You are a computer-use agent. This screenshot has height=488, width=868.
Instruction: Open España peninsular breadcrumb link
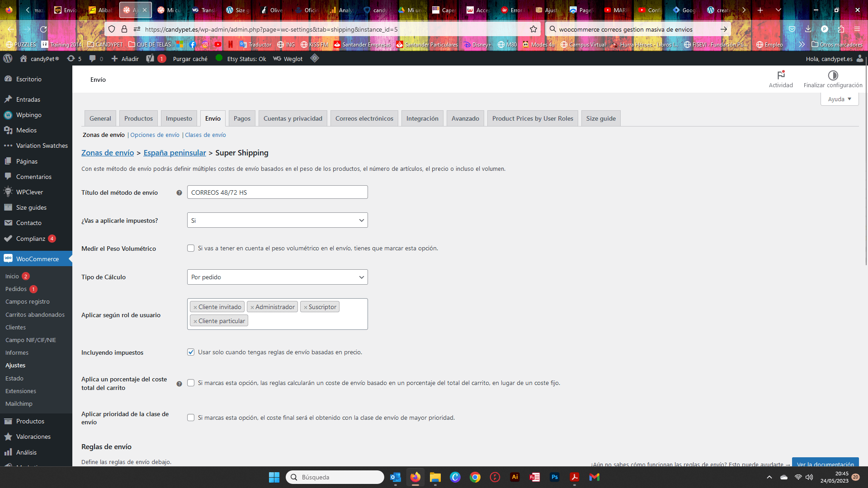click(175, 153)
